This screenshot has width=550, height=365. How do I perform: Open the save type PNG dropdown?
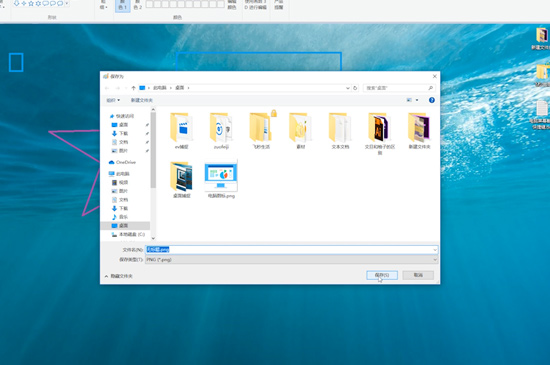(291, 259)
